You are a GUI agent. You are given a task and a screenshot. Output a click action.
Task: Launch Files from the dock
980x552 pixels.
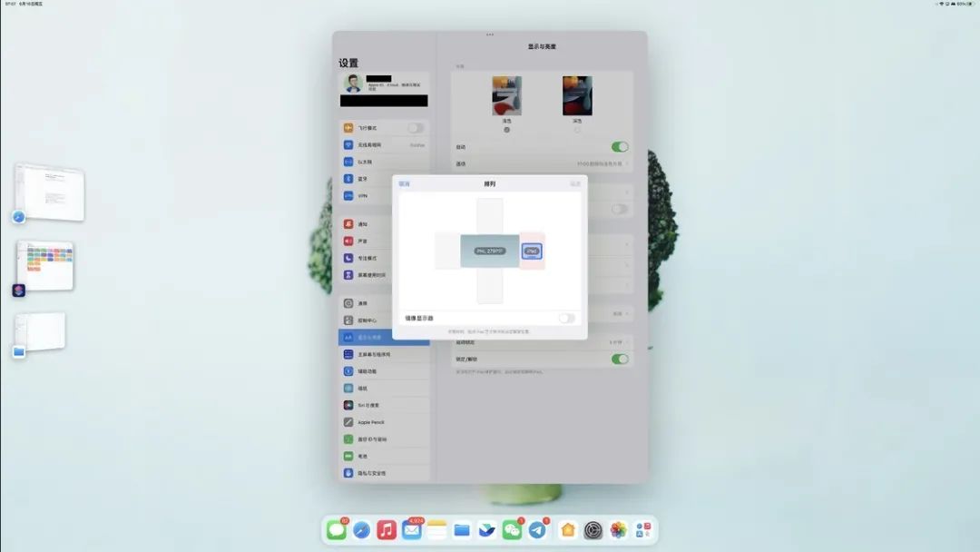461,530
